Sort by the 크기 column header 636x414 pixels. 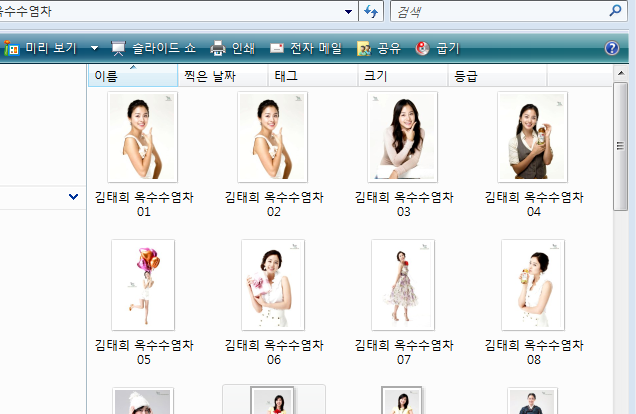403,76
